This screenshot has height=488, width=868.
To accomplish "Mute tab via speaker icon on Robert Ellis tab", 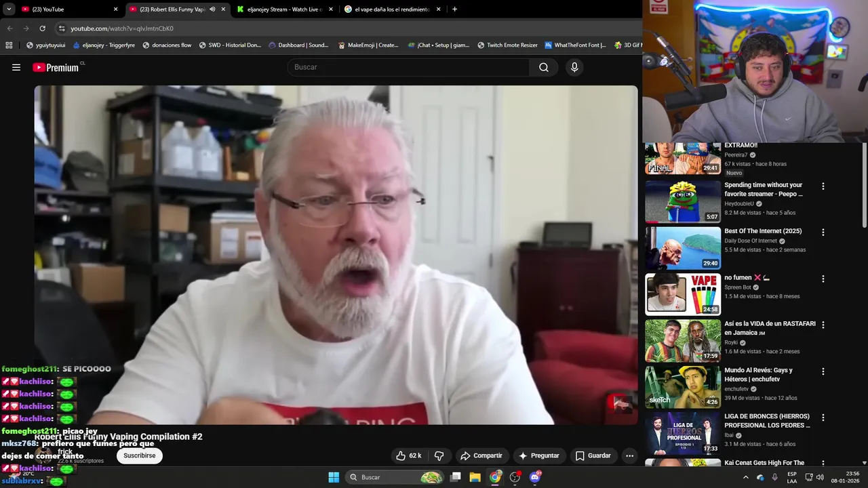I will coord(212,9).
